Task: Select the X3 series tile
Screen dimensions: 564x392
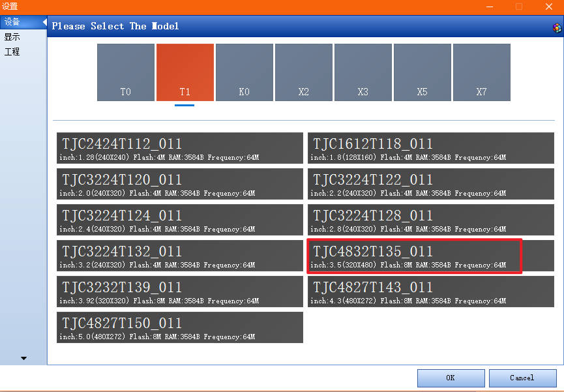Action: (x=363, y=72)
